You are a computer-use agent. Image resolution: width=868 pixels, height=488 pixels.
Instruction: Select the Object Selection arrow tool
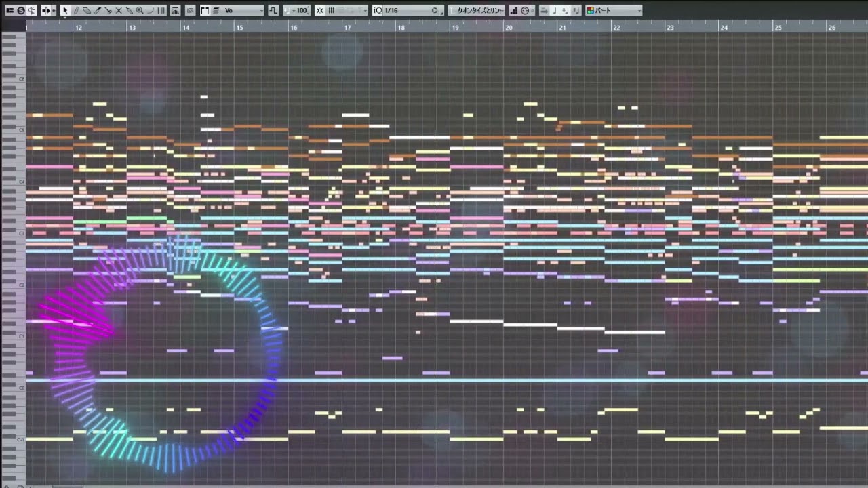point(65,10)
